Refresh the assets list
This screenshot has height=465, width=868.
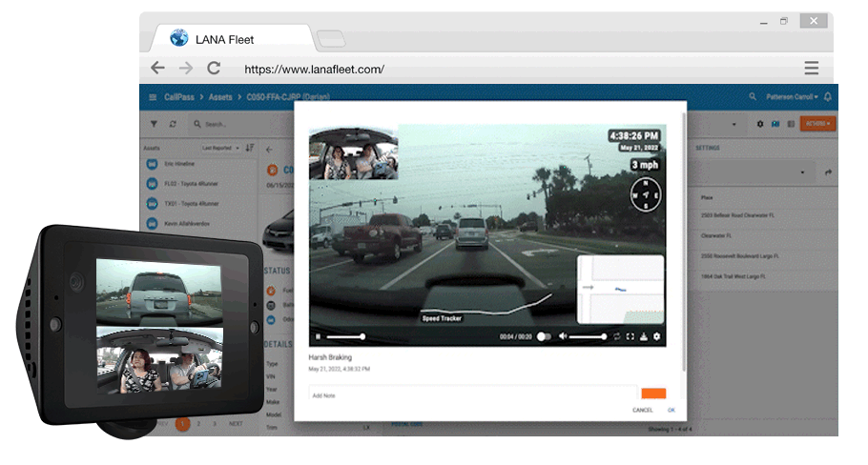[x=173, y=124]
